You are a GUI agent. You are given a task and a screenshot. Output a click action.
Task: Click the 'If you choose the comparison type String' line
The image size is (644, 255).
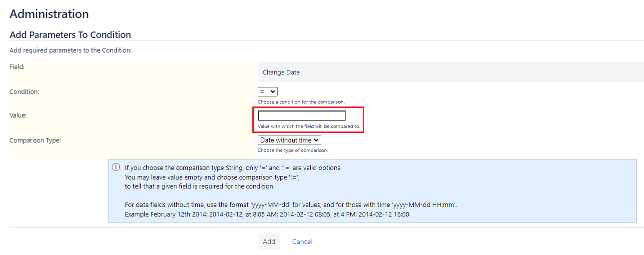[x=233, y=168]
